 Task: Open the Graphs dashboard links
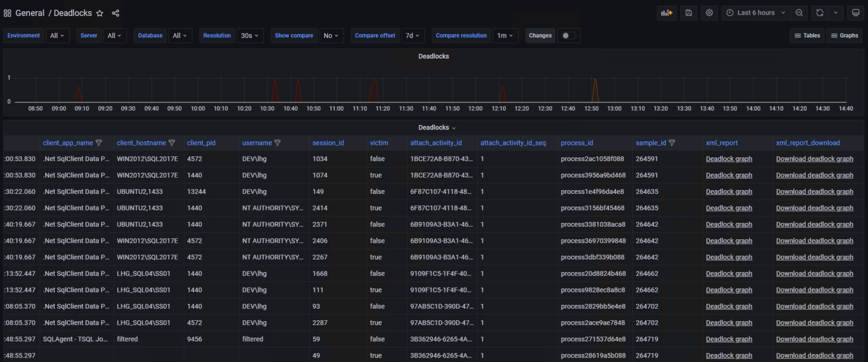[844, 36]
